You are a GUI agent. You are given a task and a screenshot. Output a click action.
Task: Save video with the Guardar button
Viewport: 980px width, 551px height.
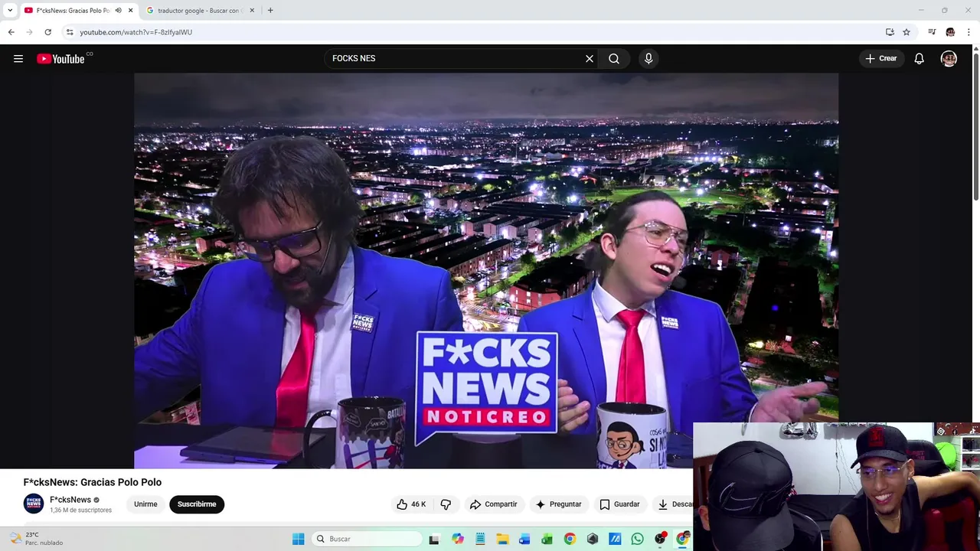(619, 504)
